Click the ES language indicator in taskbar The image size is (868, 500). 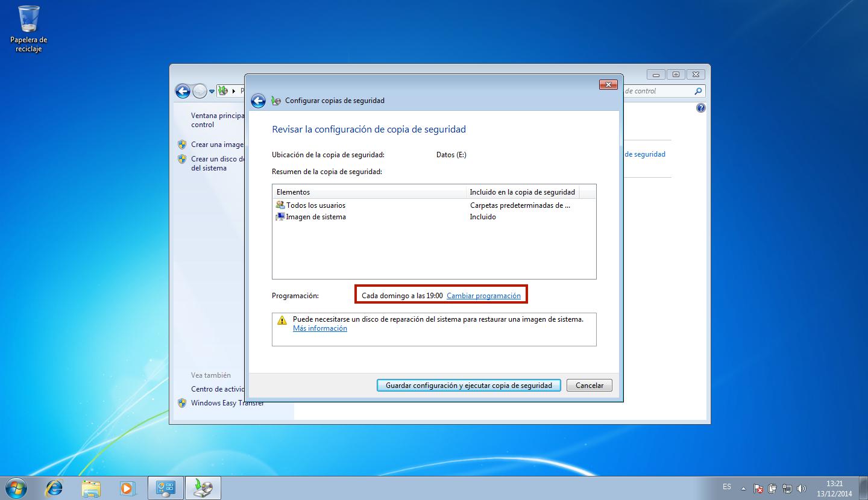point(726,487)
